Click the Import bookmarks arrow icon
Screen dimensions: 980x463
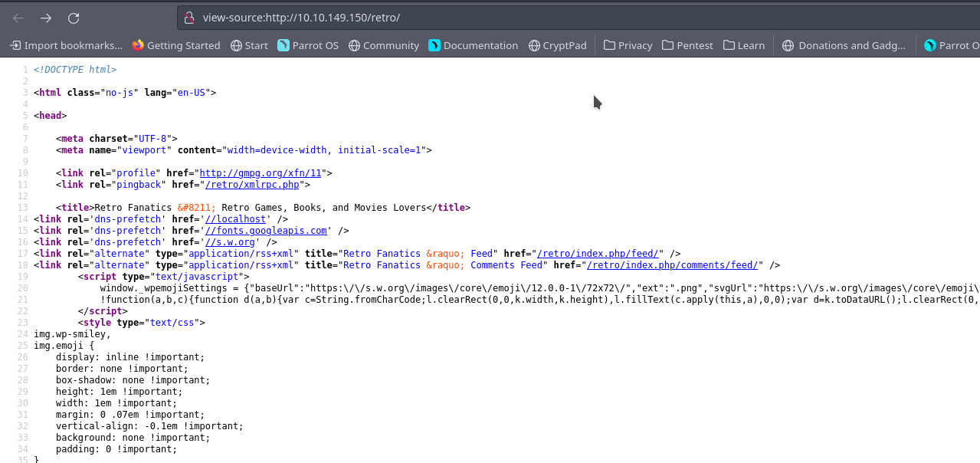pyautogui.click(x=15, y=45)
